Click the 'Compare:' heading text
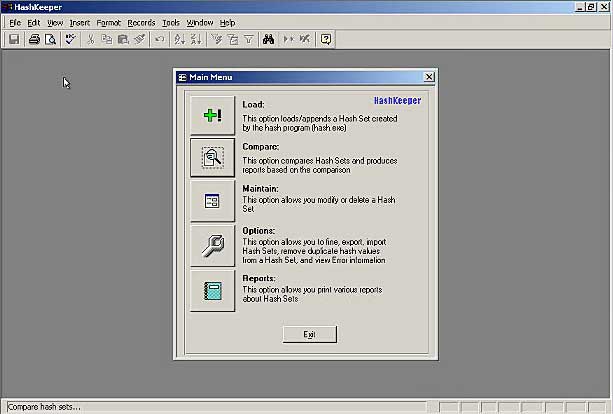613x414 pixels. pos(261,147)
